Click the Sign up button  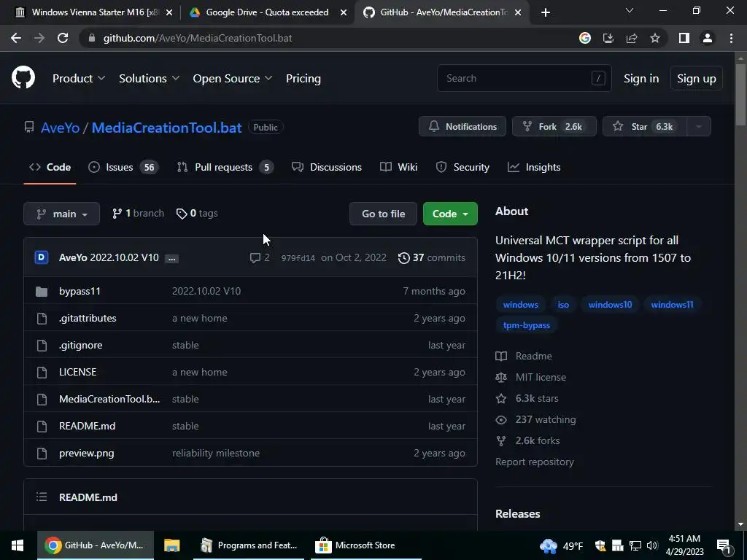point(697,79)
